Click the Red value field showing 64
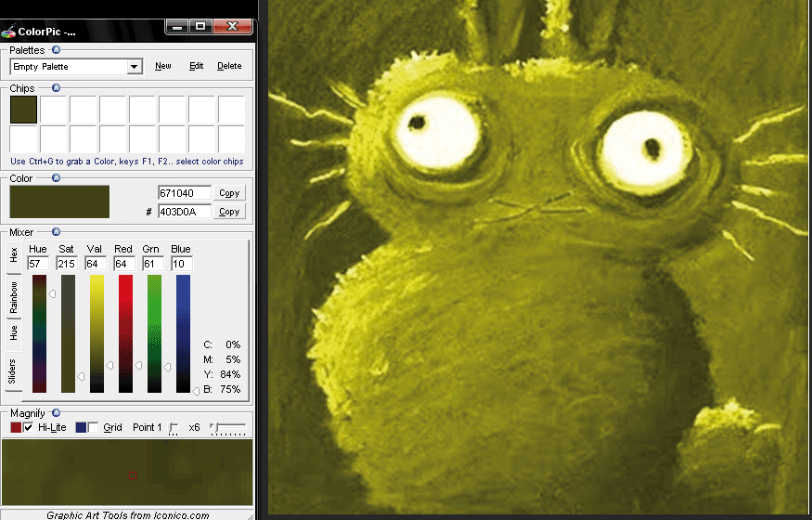Image resolution: width=812 pixels, height=520 pixels. pos(124,264)
